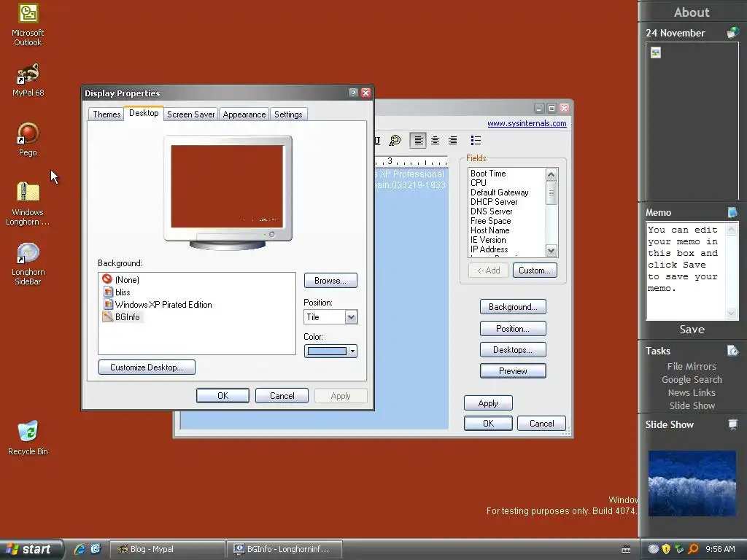Image resolution: width=747 pixels, height=560 pixels.
Task: Click the magnifier tray icon
Action: click(x=693, y=549)
